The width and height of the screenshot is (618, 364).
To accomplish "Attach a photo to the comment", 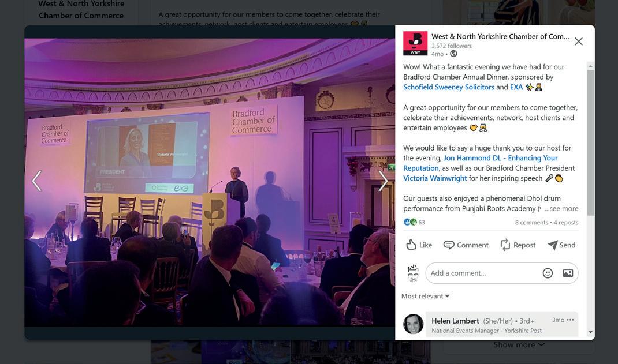I will click(568, 273).
